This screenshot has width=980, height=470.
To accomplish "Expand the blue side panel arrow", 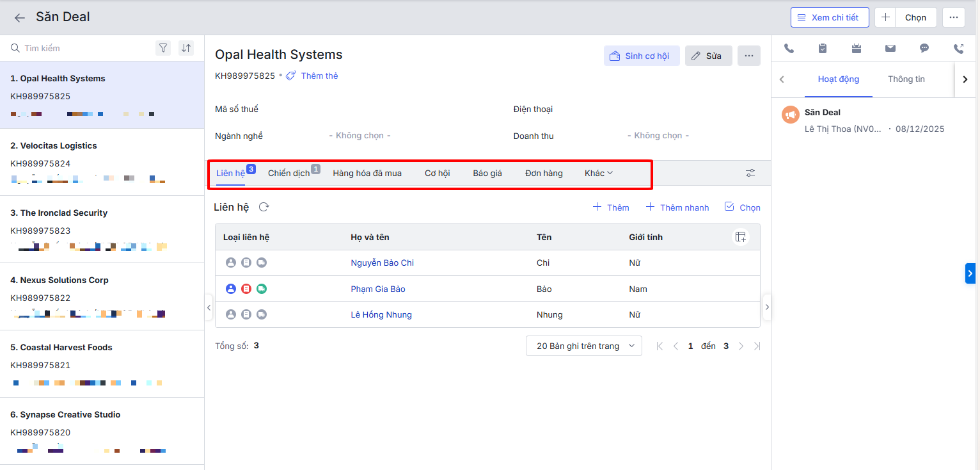I will point(970,273).
